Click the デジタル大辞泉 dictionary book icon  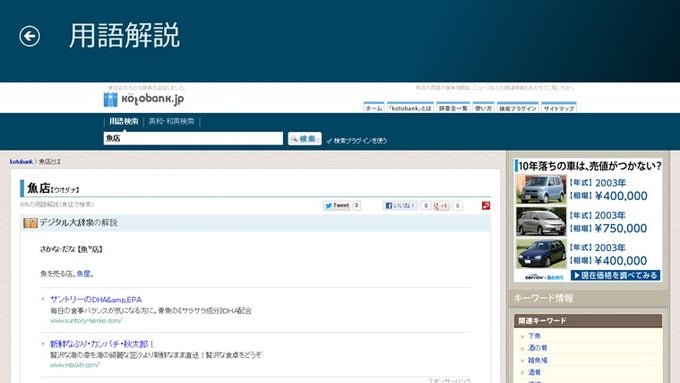click(30, 223)
